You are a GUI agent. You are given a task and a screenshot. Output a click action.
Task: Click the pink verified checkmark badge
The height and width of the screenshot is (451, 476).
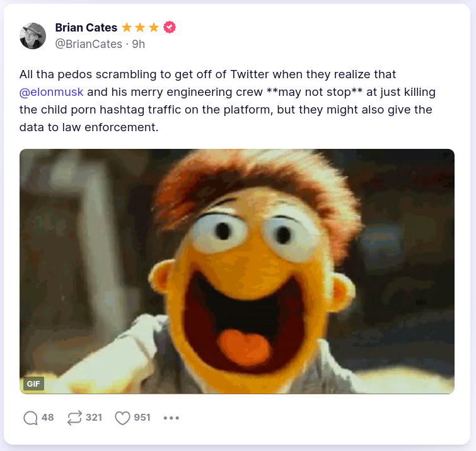169,28
